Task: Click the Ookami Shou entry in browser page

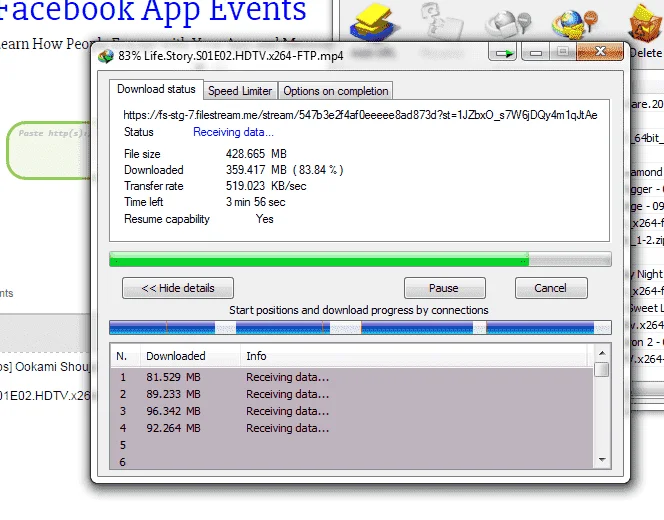Action: pyautogui.click(x=44, y=367)
